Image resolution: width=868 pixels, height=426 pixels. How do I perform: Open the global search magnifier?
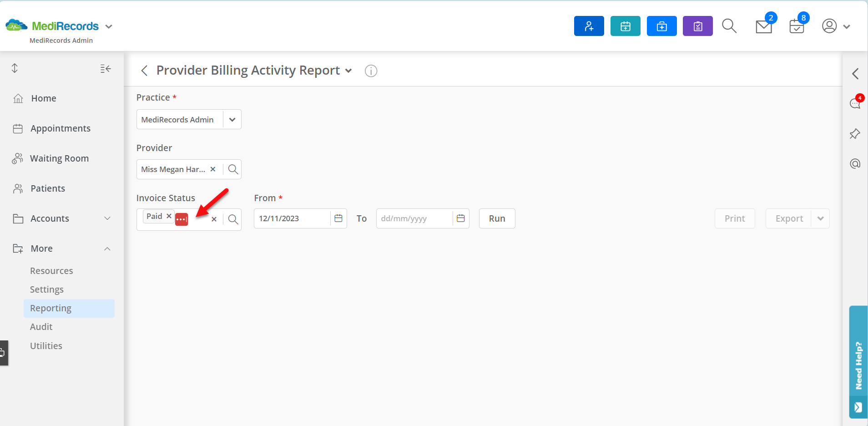click(729, 26)
